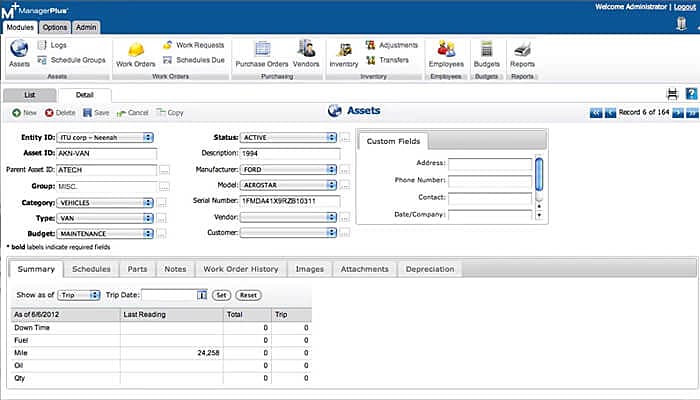Click the print icon near help
The width and height of the screenshot is (700, 400).
pos(672,94)
